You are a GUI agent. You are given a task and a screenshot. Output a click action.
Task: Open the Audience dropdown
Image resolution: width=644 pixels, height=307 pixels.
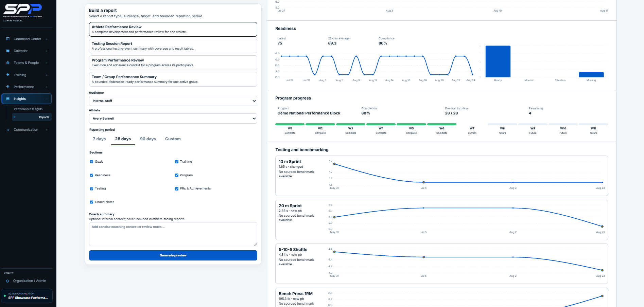click(173, 101)
